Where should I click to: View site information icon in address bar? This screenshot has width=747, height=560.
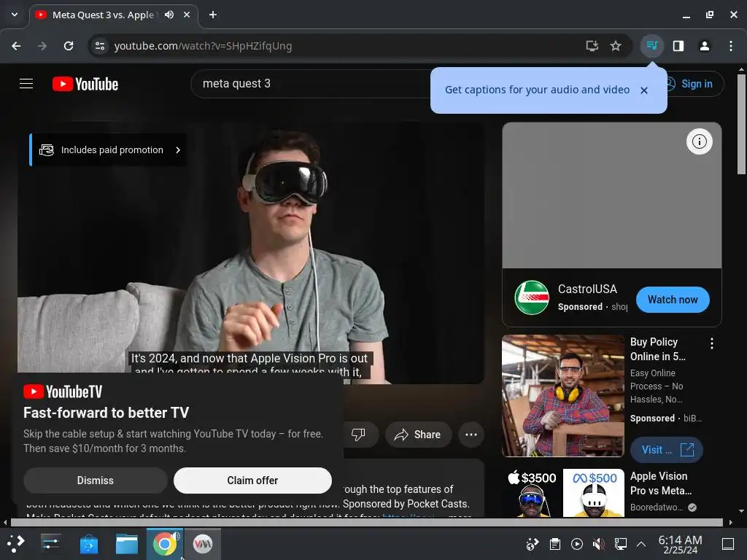pyautogui.click(x=100, y=46)
